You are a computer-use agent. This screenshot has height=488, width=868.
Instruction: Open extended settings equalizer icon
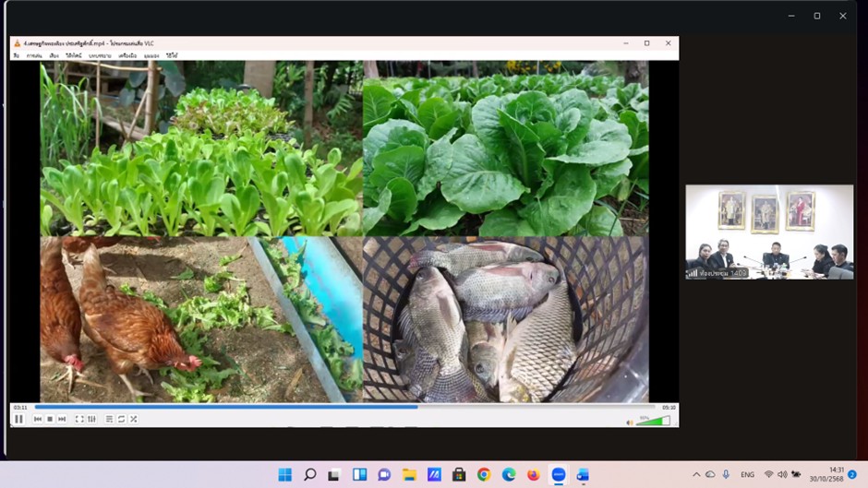(91, 419)
